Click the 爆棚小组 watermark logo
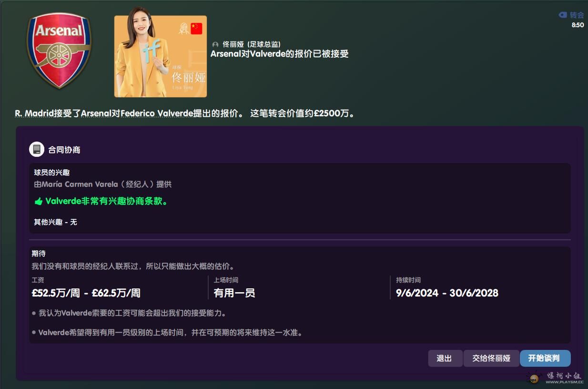 [x=534, y=378]
